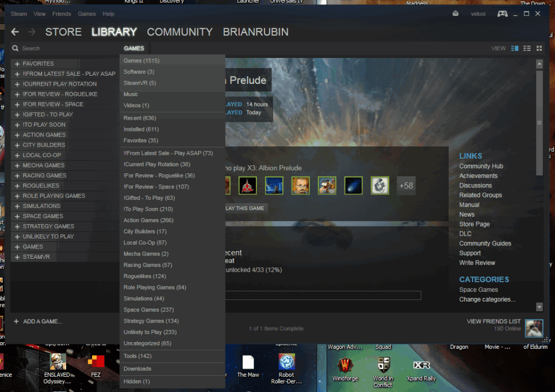Click the library search field
Screen dimensions: 555x392
65,48
